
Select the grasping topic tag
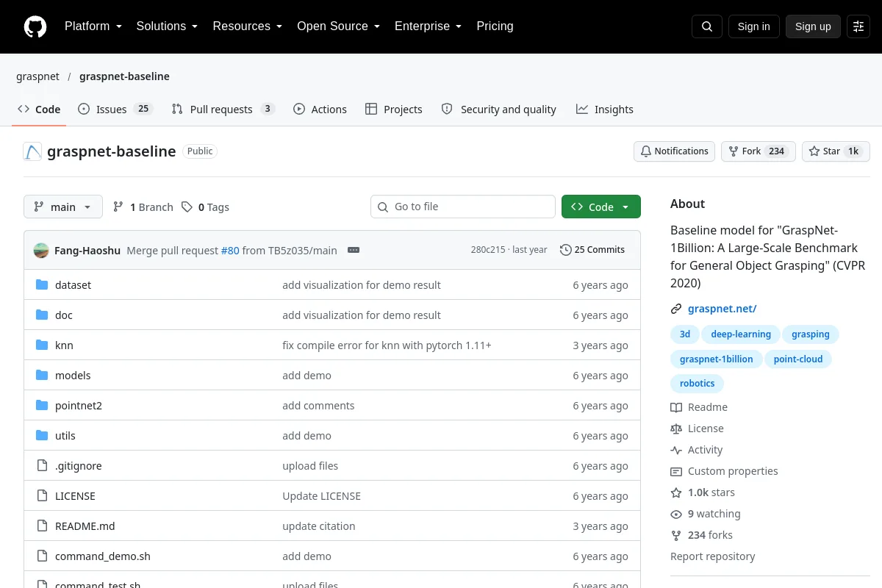[811, 334]
